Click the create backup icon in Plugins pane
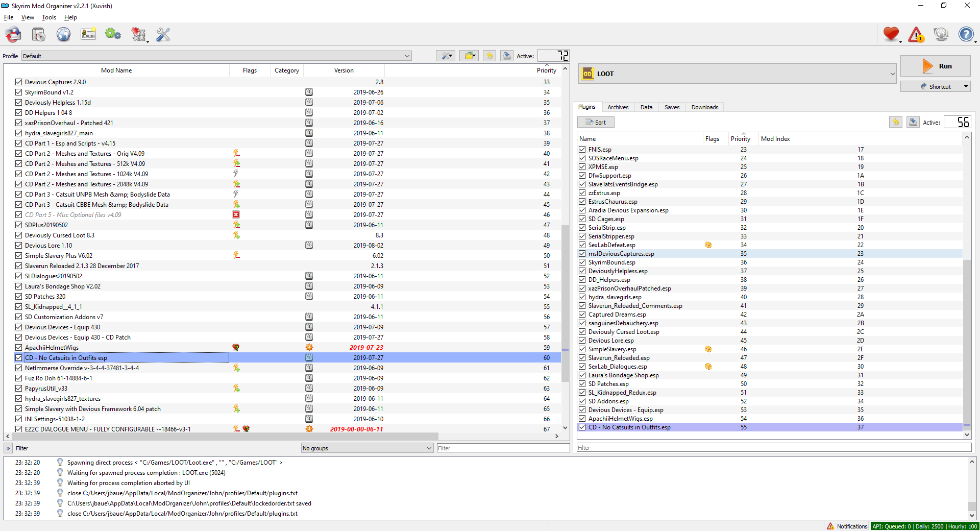This screenshot has width=980, height=531. click(x=913, y=122)
